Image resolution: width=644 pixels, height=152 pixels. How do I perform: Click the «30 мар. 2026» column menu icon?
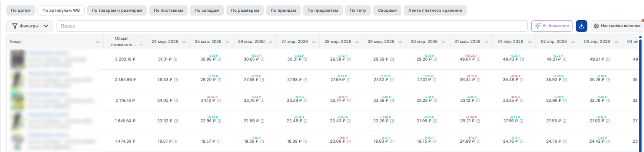coord(444,42)
